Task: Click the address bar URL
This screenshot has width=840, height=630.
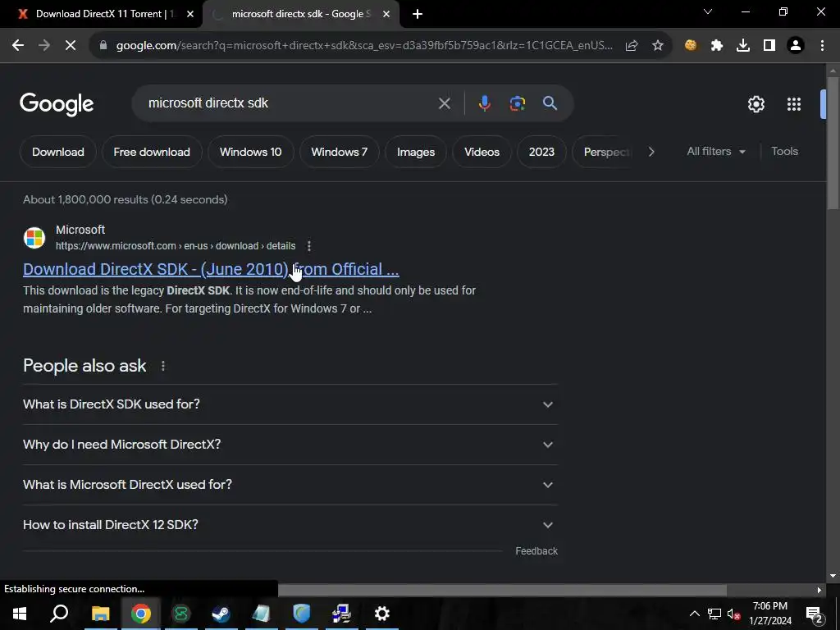Action: tap(364, 46)
